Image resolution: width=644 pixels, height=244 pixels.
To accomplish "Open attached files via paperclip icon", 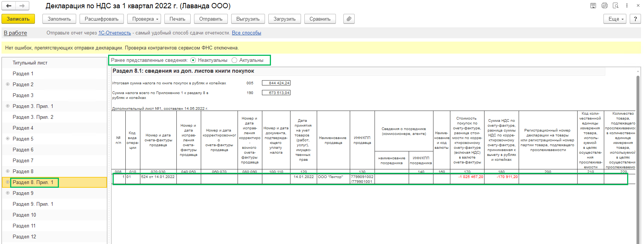I will point(349,19).
